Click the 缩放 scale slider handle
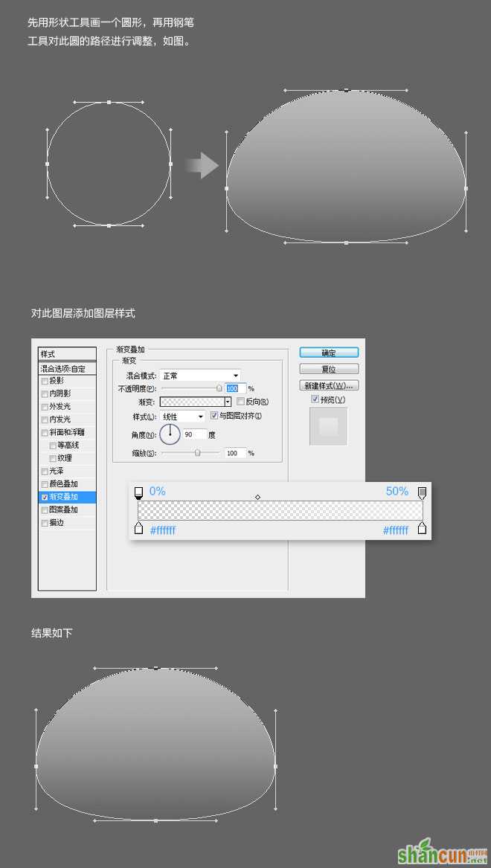This screenshot has width=491, height=868. click(198, 453)
